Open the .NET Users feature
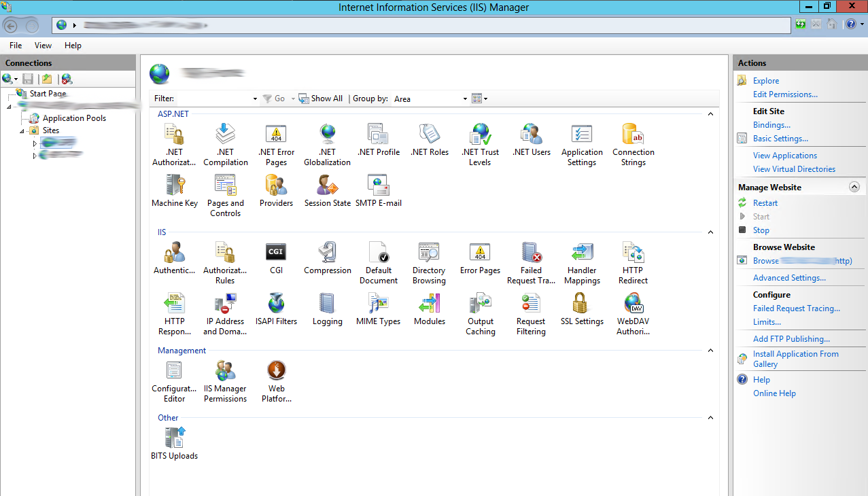Screen dimensions: 868x496 coord(531,140)
